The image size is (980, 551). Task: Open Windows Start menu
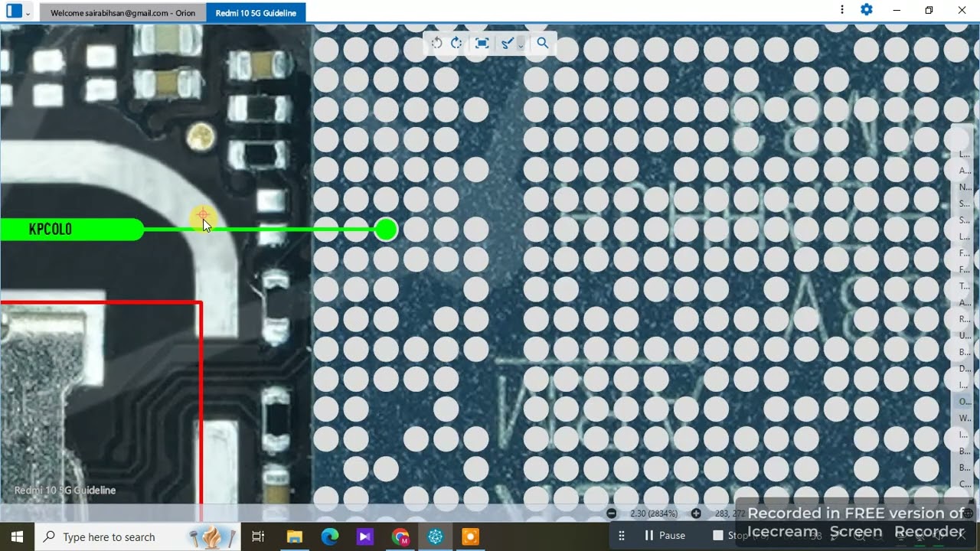(17, 536)
